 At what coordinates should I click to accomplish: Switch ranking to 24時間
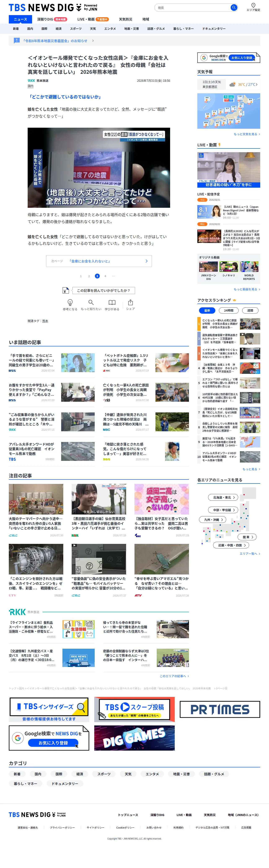pyautogui.click(x=229, y=310)
